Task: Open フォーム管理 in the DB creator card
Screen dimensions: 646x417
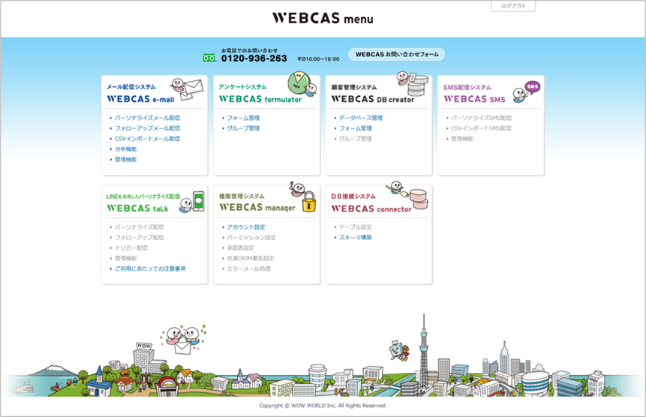Action: pos(355,128)
